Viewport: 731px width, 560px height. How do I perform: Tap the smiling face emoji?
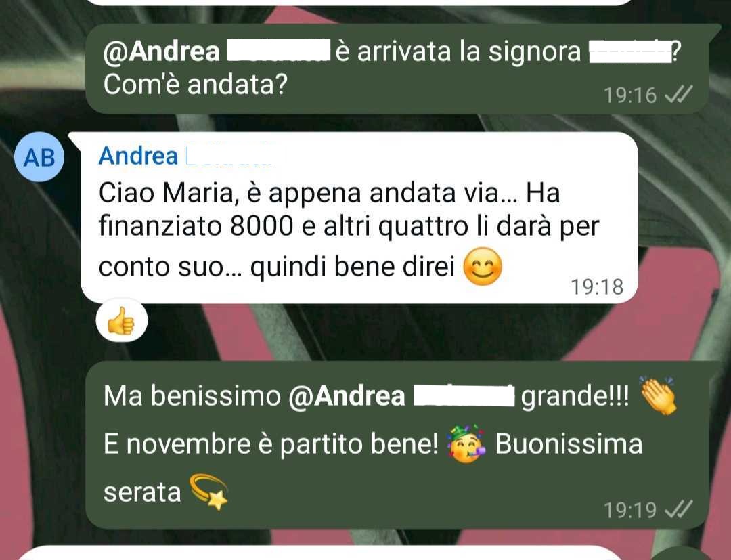coord(483,267)
